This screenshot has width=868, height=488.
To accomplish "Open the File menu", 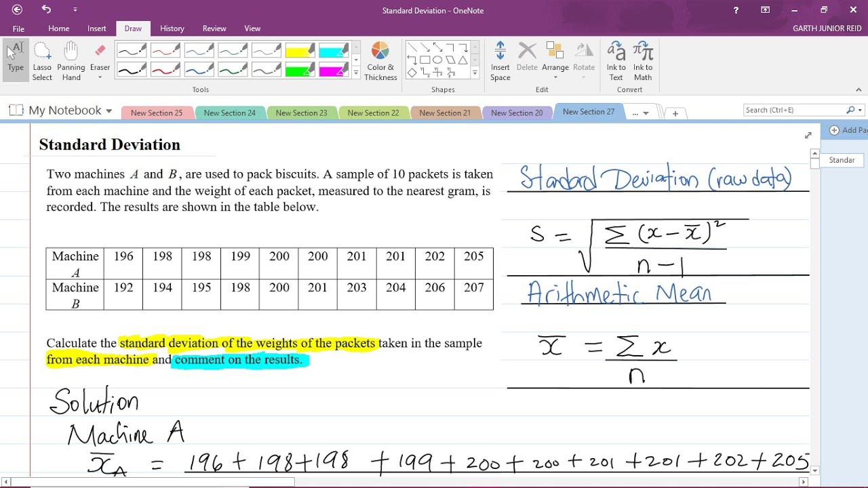I will (x=18, y=28).
